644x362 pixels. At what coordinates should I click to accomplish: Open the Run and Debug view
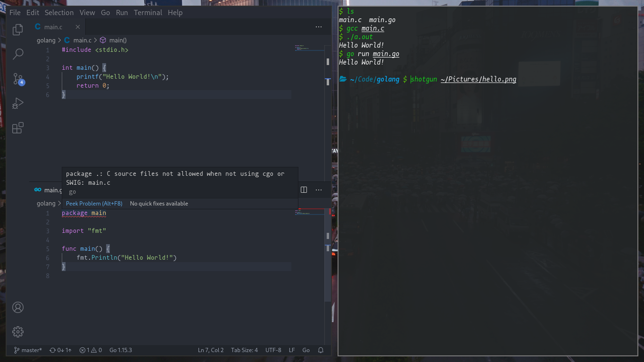point(18,103)
